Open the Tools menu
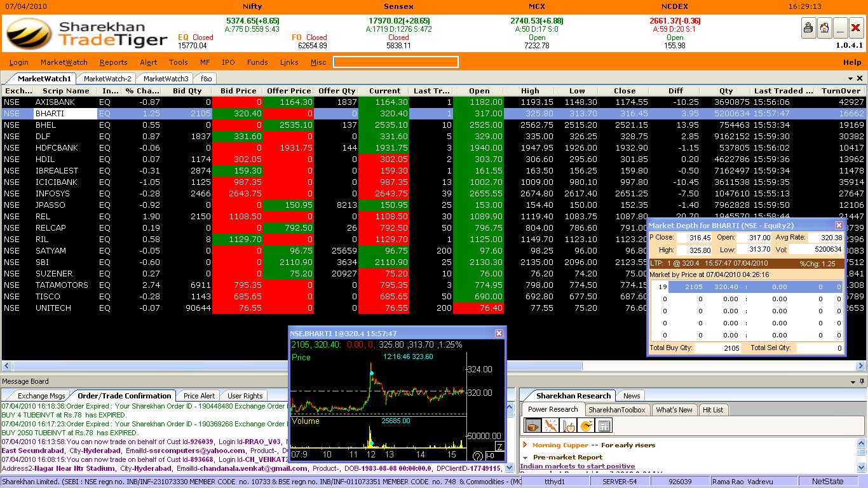Screen dimensions: 868x488 tap(178, 62)
